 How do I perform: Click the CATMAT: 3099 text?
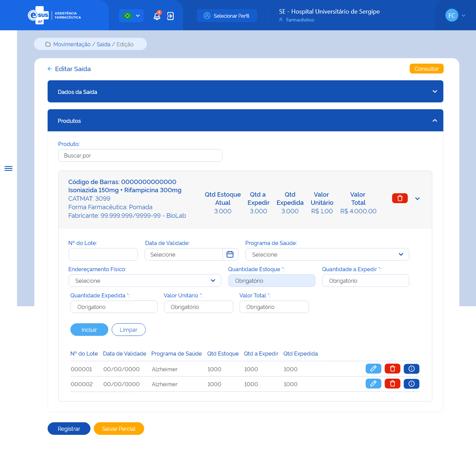[89, 198]
